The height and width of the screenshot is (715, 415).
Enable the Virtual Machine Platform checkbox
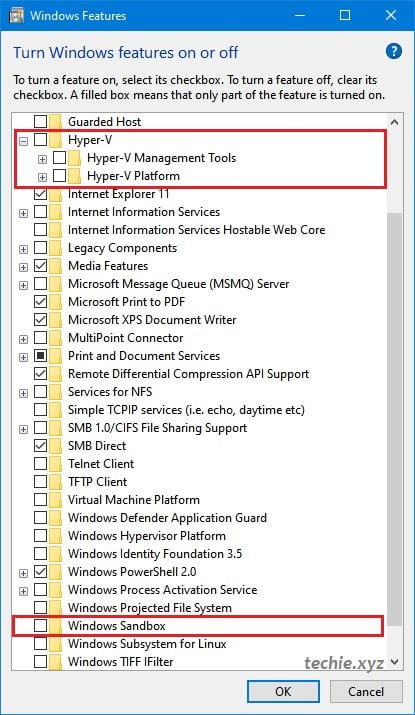point(41,500)
